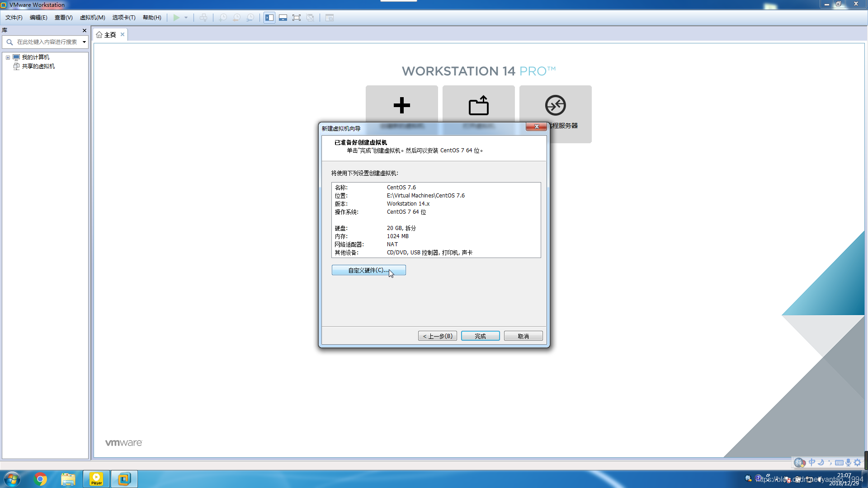This screenshot has width=868, height=488.
Task: Click the IME microphone voice input icon
Action: 848,462
